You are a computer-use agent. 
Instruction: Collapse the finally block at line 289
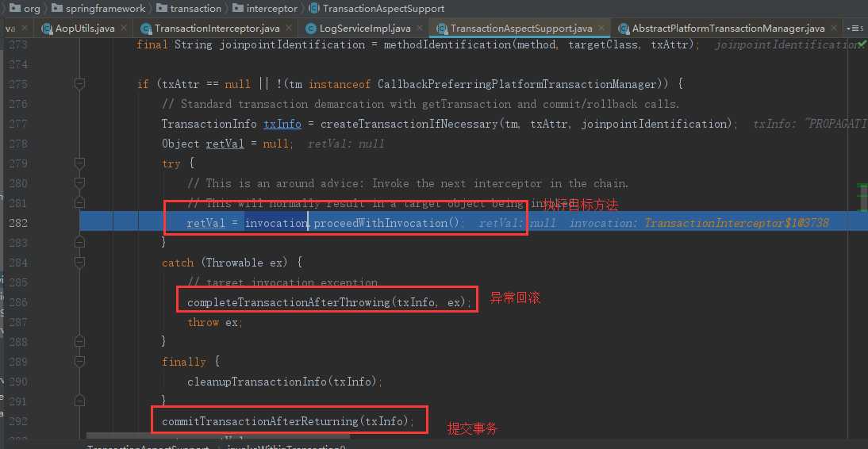[79, 362]
